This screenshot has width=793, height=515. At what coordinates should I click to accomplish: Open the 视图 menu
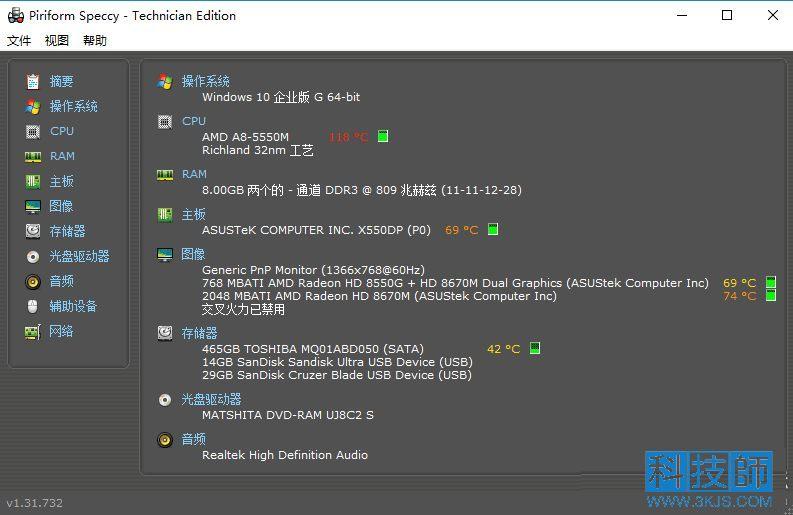[x=57, y=40]
